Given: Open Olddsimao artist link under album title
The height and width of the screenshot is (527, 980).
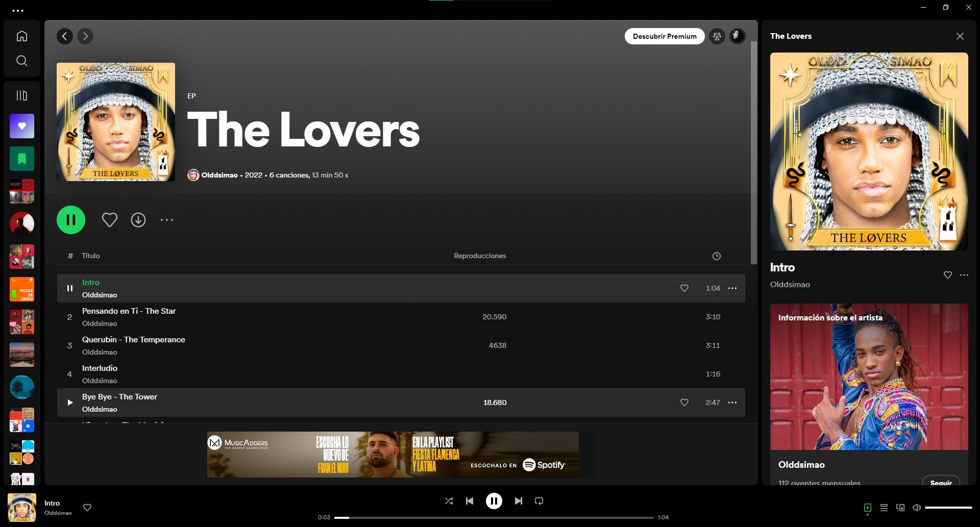Looking at the screenshot, I should [219, 175].
